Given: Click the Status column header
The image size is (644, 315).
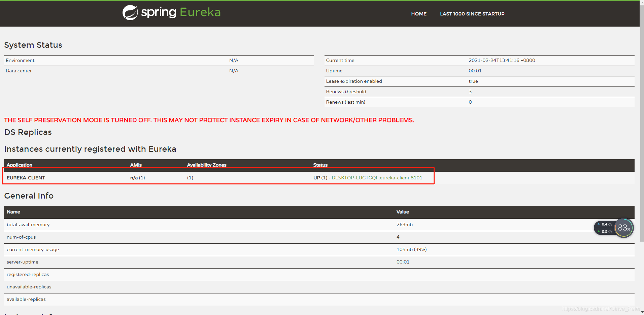Looking at the screenshot, I should coord(320,165).
